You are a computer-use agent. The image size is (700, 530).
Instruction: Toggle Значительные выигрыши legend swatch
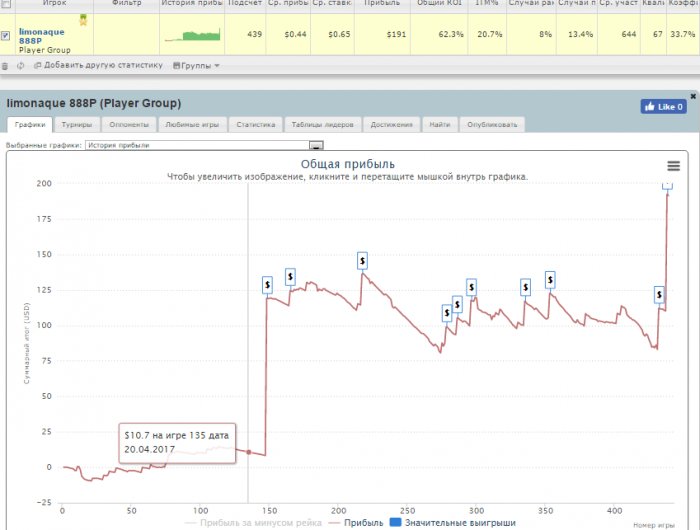[396, 522]
